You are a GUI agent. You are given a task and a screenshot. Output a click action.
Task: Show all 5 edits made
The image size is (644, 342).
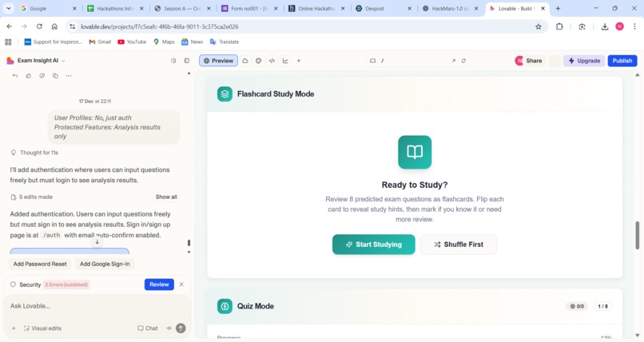pos(166,197)
